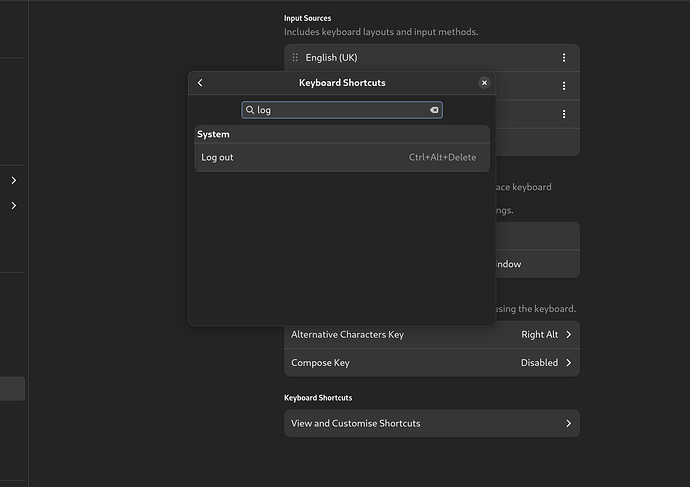The width and height of the screenshot is (690, 487).
Task: Expand the Right Alt chevron
Action: (568, 334)
